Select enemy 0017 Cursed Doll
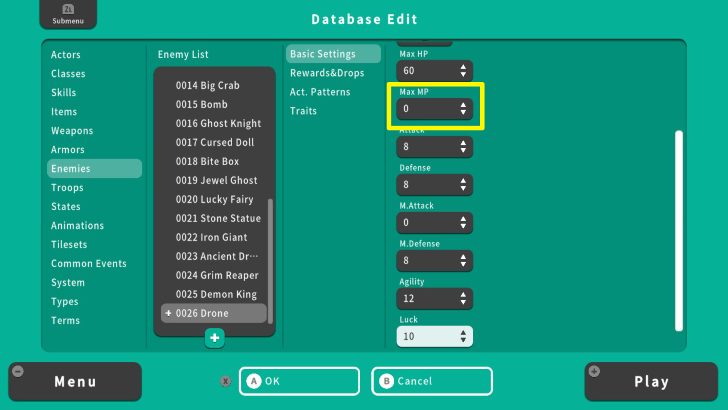The width and height of the screenshot is (728, 410). point(214,143)
